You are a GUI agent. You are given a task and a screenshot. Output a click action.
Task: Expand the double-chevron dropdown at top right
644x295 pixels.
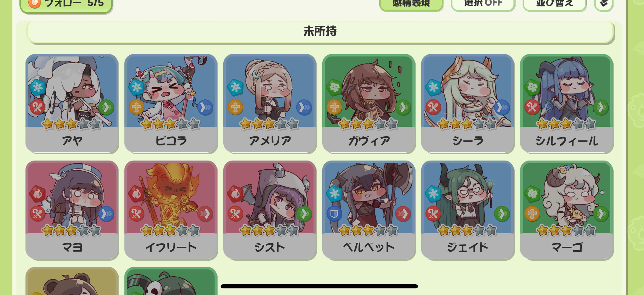[604, 4]
